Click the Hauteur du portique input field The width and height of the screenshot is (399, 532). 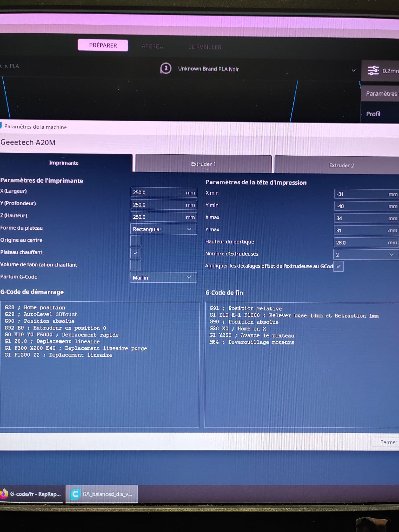click(x=366, y=243)
